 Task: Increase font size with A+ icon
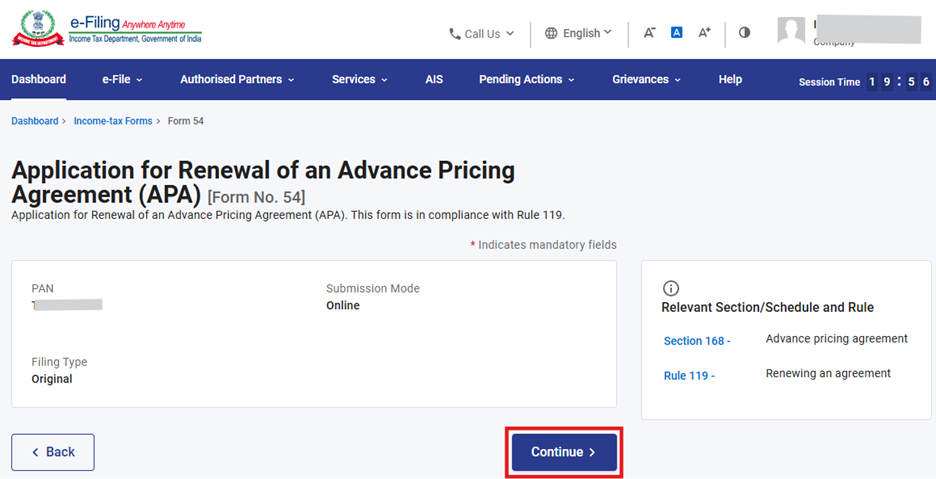704,33
